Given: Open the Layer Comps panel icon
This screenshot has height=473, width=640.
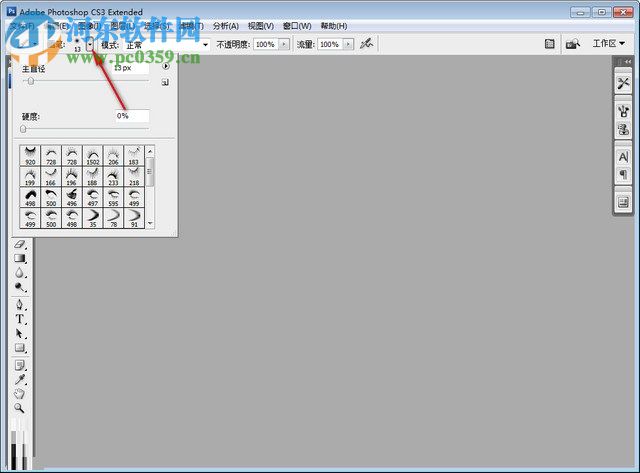Looking at the screenshot, I should tap(623, 202).
